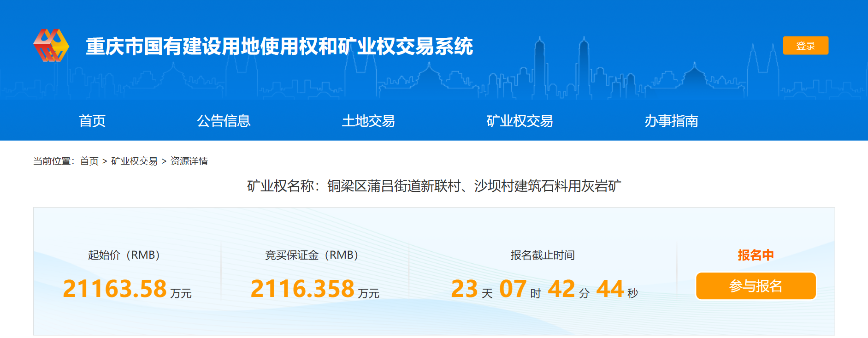Screen dimensions: 868x338
Task: Open 矿业权交易 in the main navigation bar
Action: point(520,121)
